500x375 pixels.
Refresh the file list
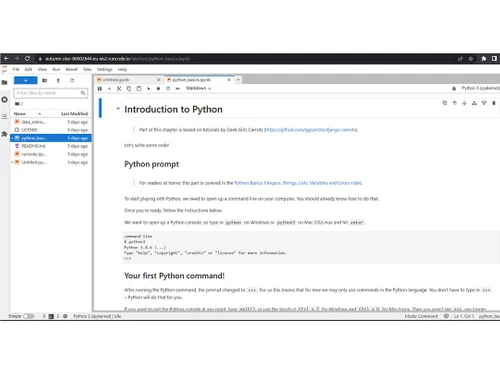tap(72, 80)
